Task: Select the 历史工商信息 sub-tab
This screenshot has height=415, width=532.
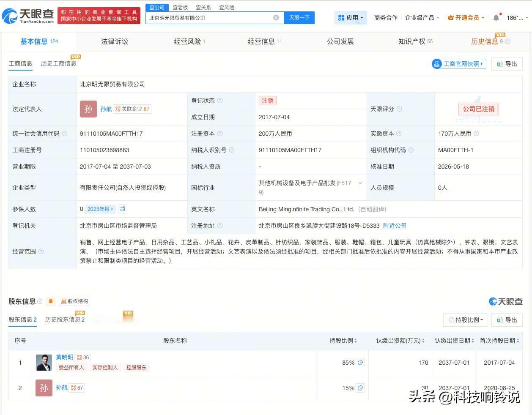Action: pos(59,63)
